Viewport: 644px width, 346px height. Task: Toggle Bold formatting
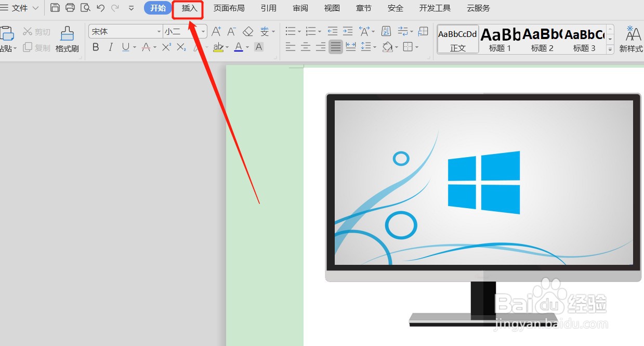tap(96, 47)
